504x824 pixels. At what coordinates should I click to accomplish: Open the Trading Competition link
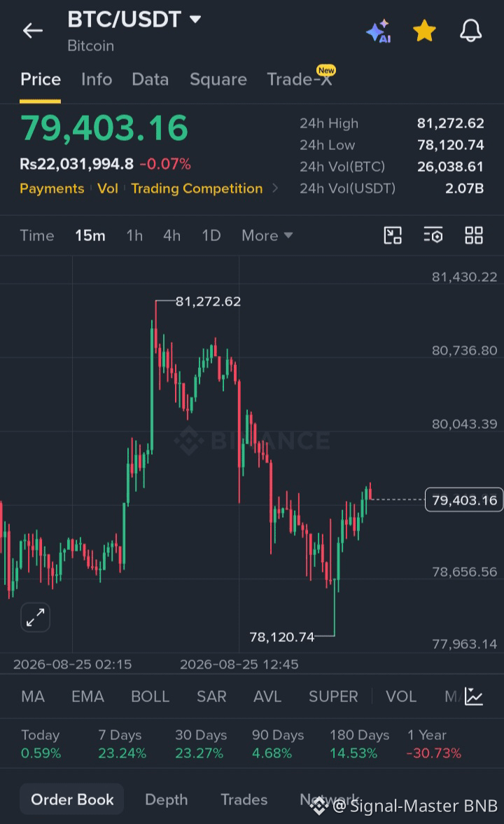click(197, 188)
